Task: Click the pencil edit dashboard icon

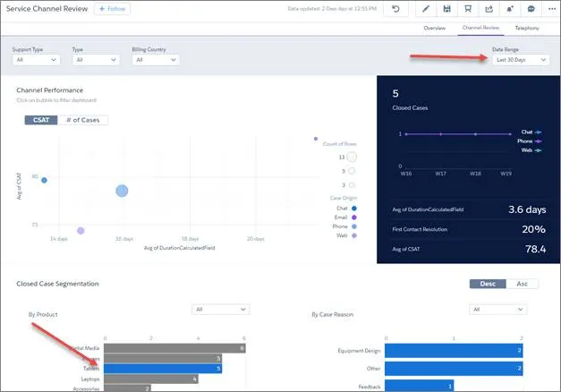Action: [426, 9]
